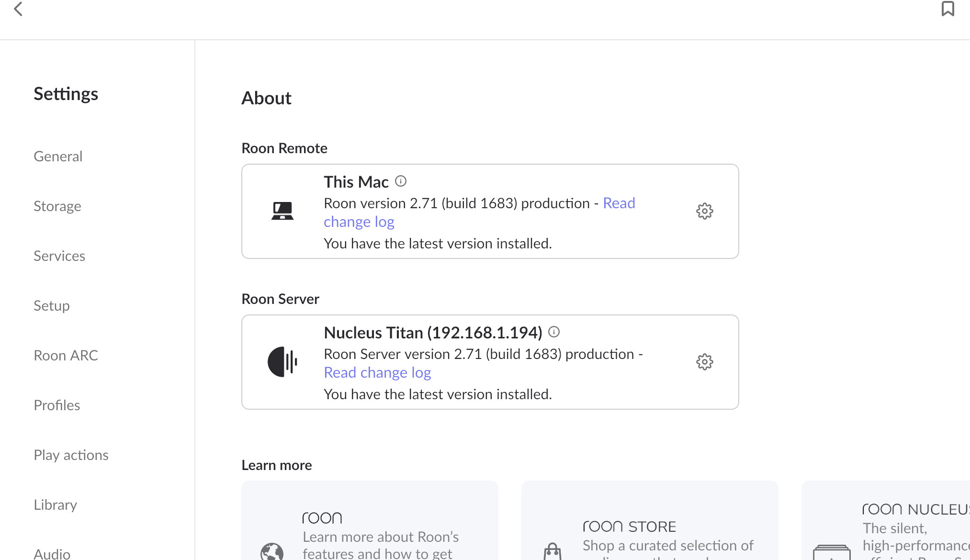Open the Play actions settings
Viewport: 970px width, 560px height.
pyautogui.click(x=71, y=455)
